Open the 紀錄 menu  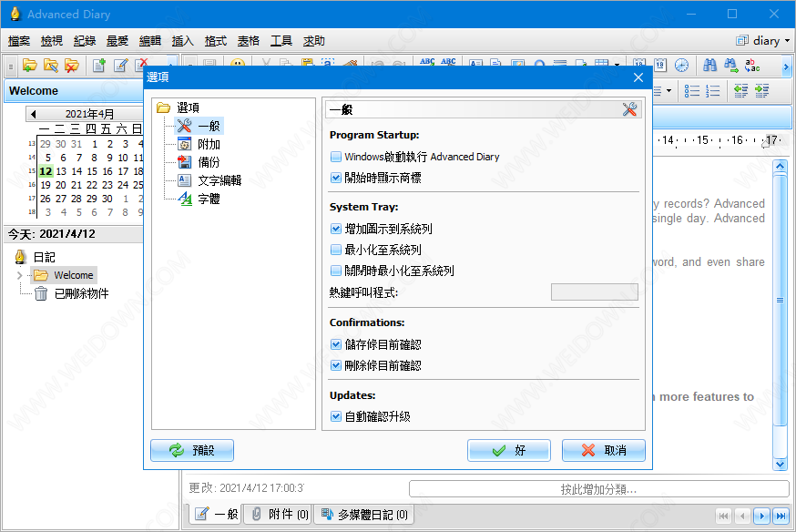(x=85, y=41)
